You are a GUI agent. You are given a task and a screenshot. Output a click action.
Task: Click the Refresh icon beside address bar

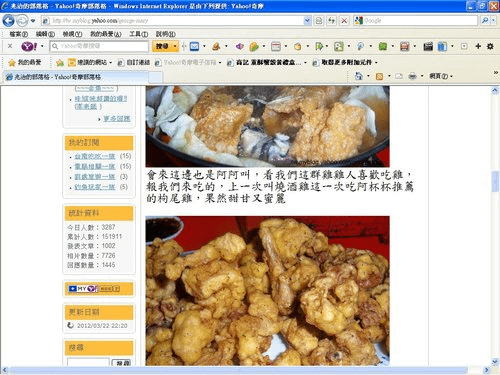point(331,21)
